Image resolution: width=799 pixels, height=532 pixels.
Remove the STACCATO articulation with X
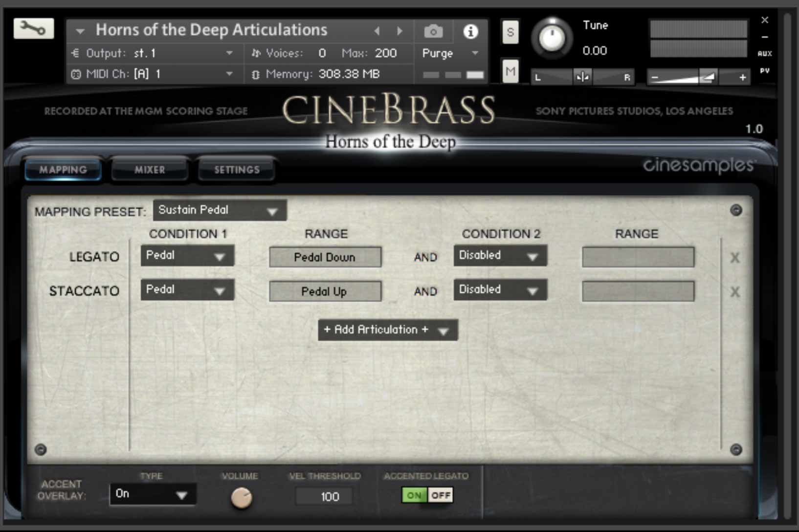734,291
